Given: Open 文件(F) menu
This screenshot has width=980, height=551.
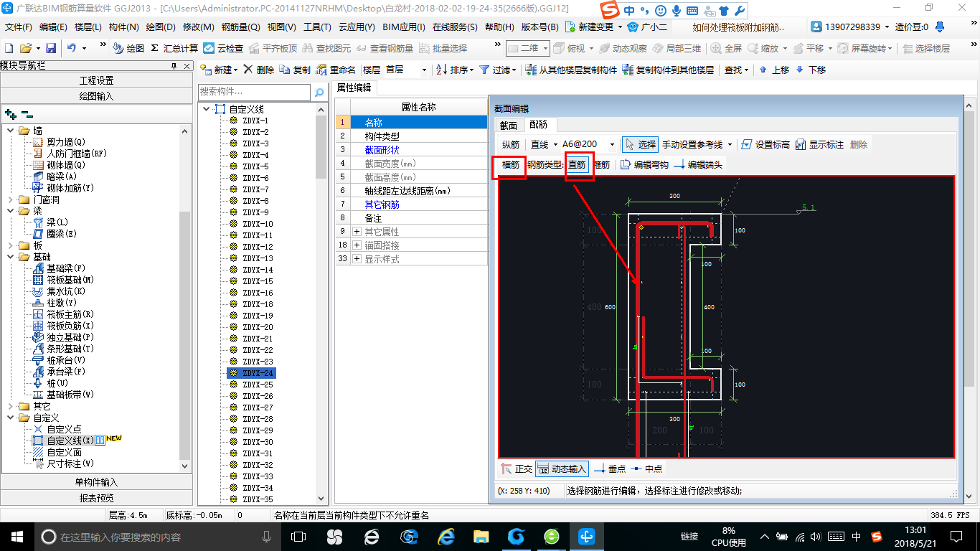Looking at the screenshot, I should [x=18, y=27].
